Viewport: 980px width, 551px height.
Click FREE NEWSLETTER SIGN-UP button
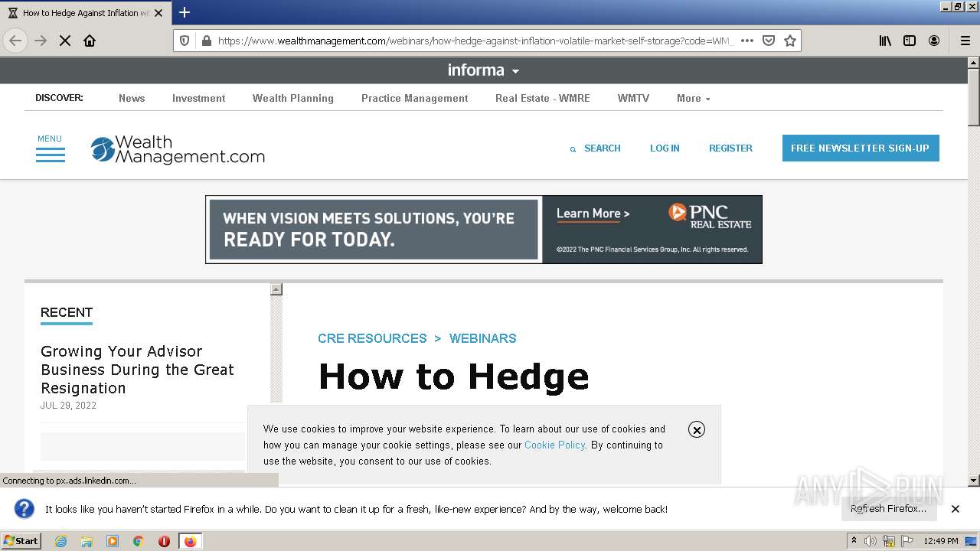coord(861,148)
